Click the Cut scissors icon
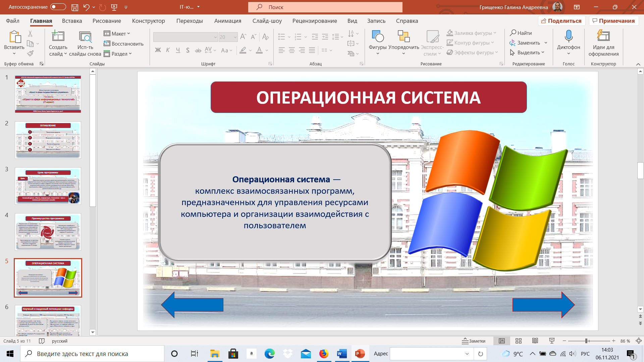644x362 pixels. pyautogui.click(x=30, y=34)
